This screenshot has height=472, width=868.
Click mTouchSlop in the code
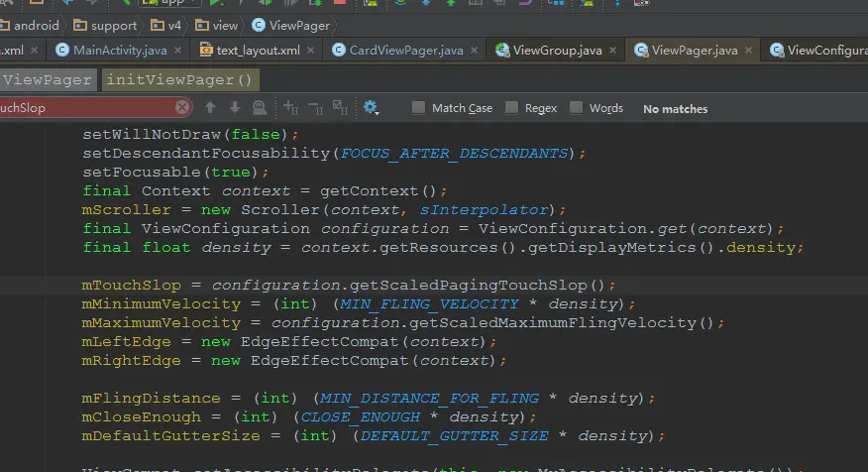131,286
